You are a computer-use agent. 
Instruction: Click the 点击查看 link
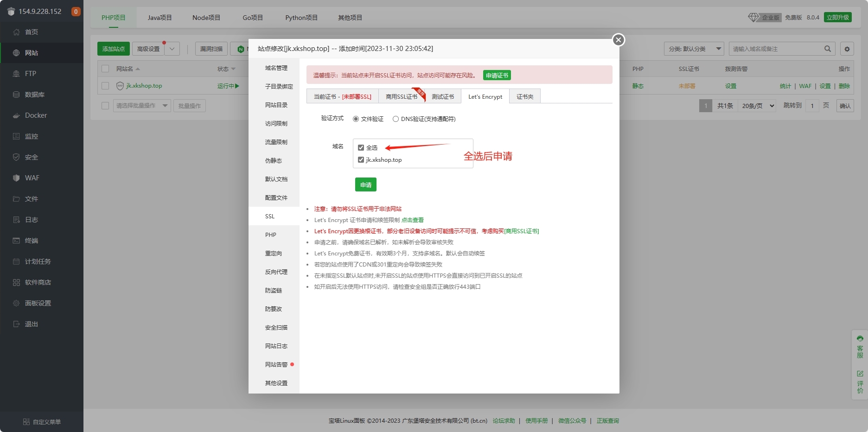(x=412, y=220)
